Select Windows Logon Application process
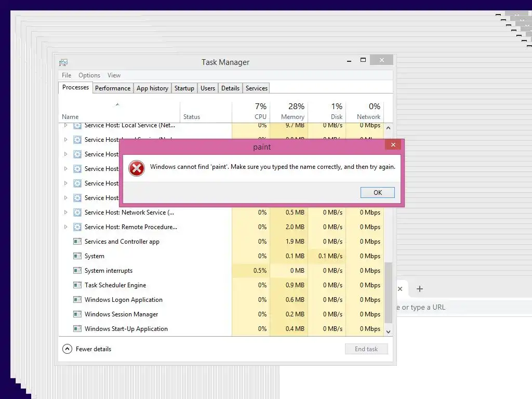Screen dimensions: 532x399 (221, 300)
